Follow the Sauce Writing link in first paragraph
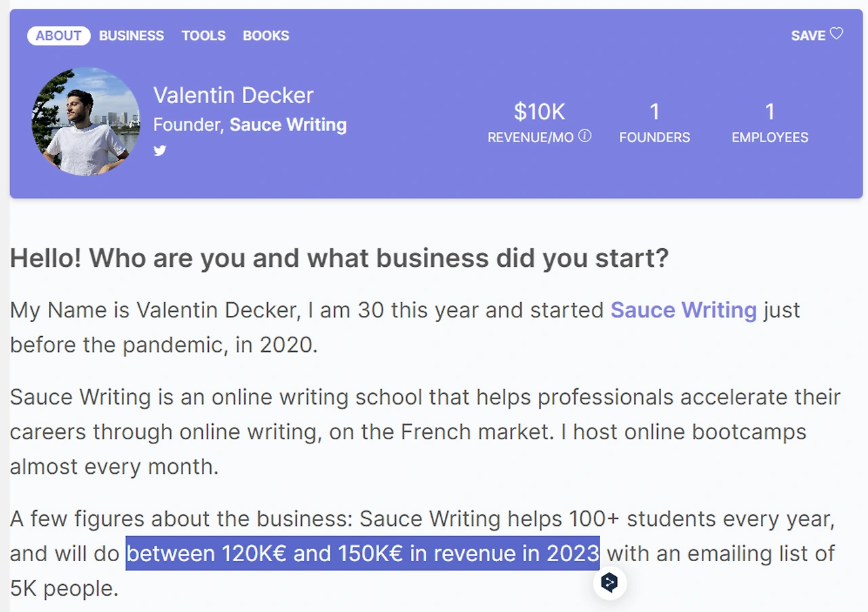 pyautogui.click(x=684, y=310)
